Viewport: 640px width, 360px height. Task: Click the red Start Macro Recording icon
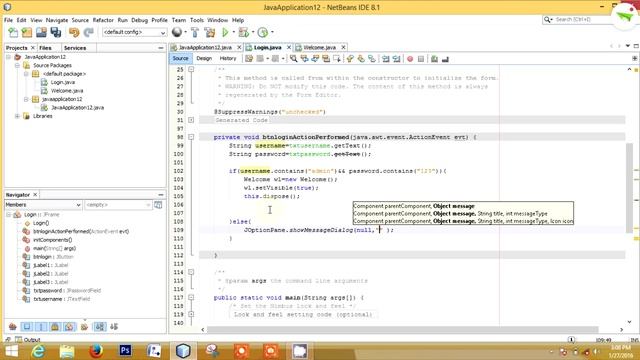click(410, 59)
